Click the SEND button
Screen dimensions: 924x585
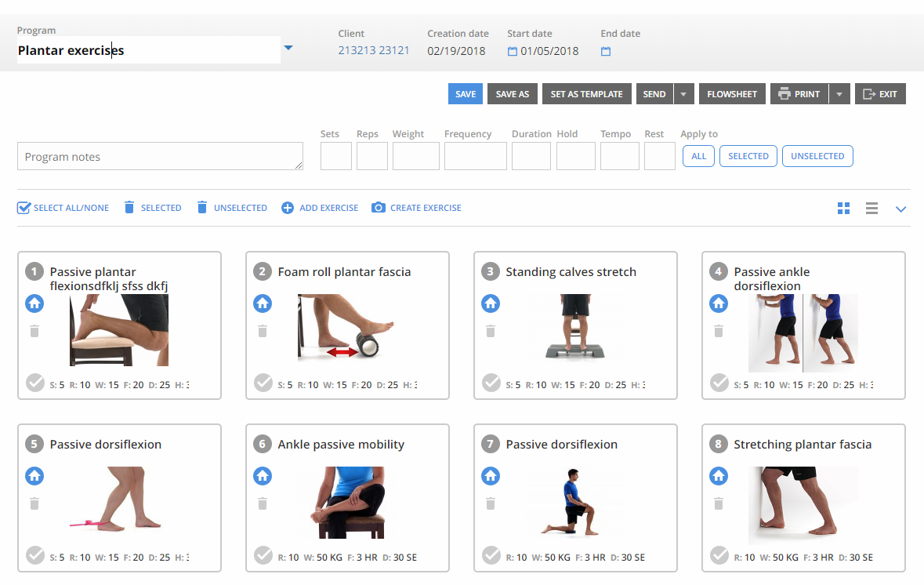tap(654, 94)
